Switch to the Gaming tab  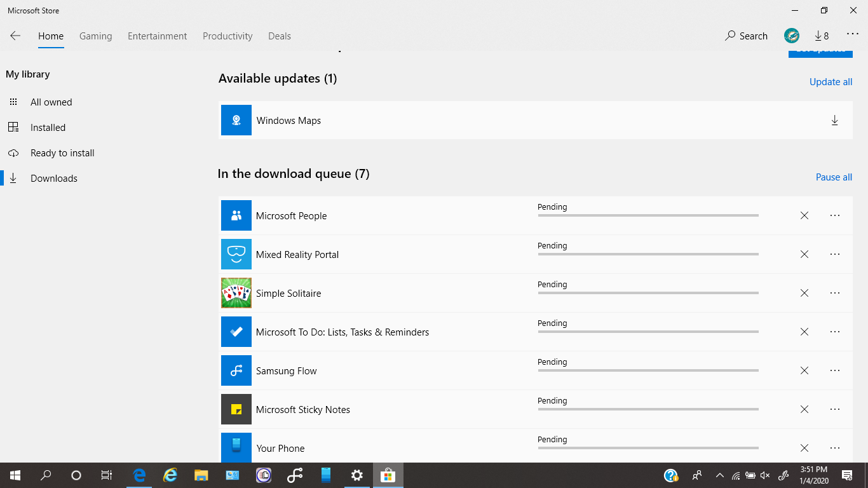pos(95,36)
